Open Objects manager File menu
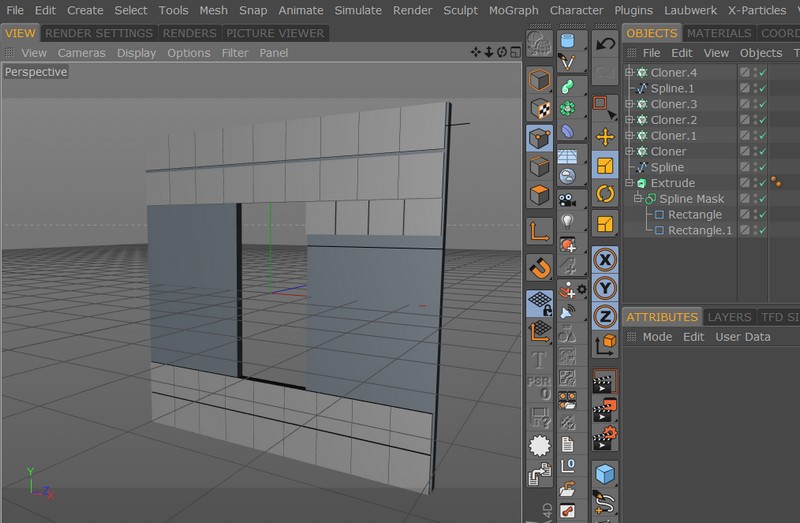 (x=651, y=53)
